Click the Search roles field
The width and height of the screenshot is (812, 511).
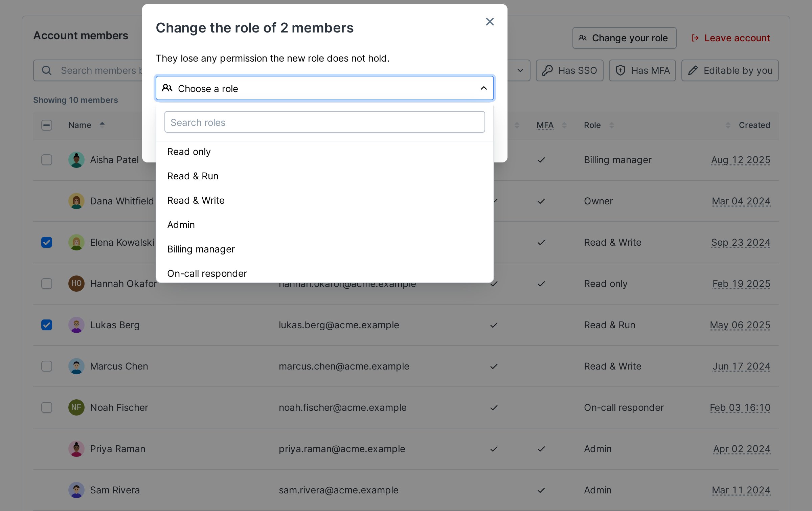click(324, 122)
